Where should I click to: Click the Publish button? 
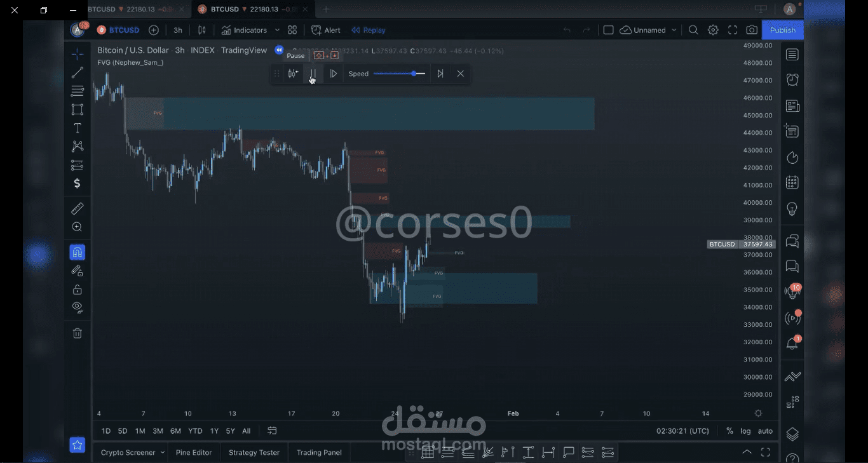(783, 30)
